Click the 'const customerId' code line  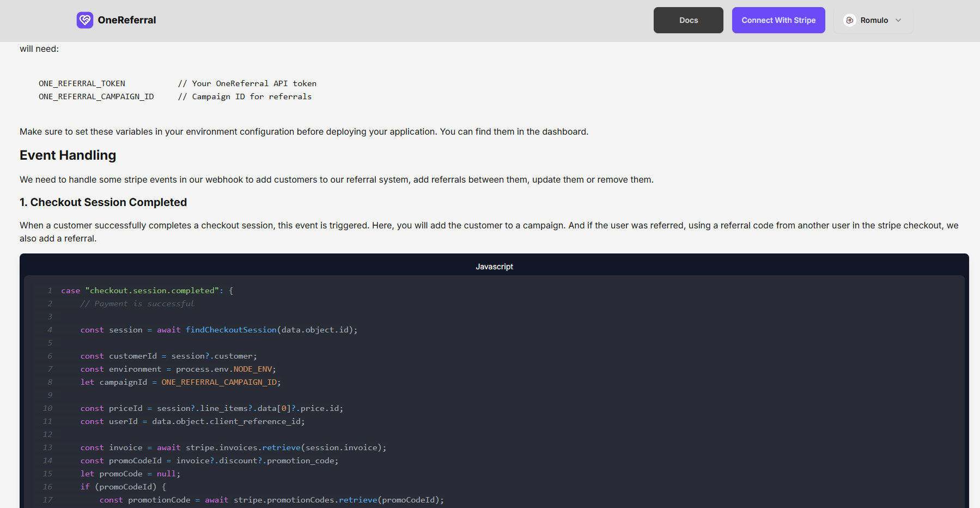click(x=169, y=356)
